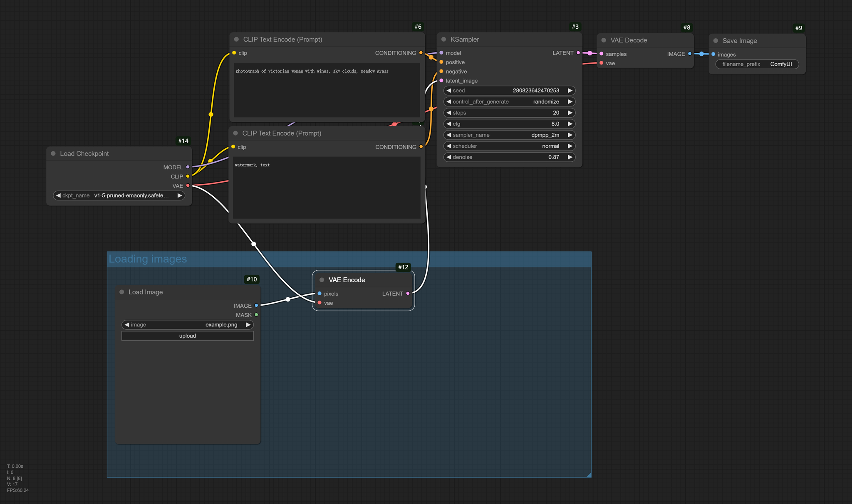Screen dimensions: 852x504
Task: Select the Loading images group title
Action: point(148,259)
